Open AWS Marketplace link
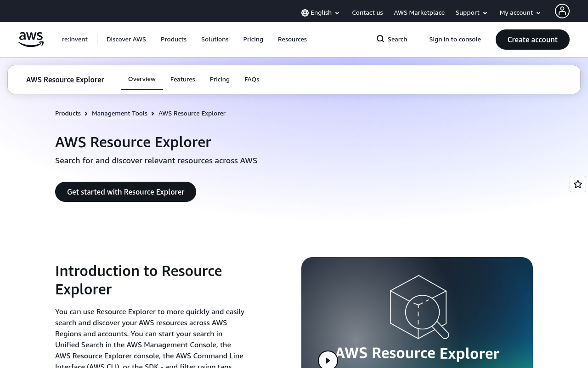 pos(419,13)
